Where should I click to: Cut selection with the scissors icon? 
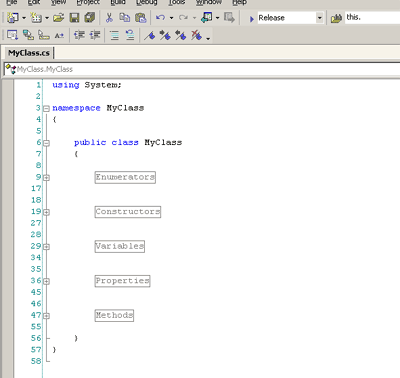point(109,18)
